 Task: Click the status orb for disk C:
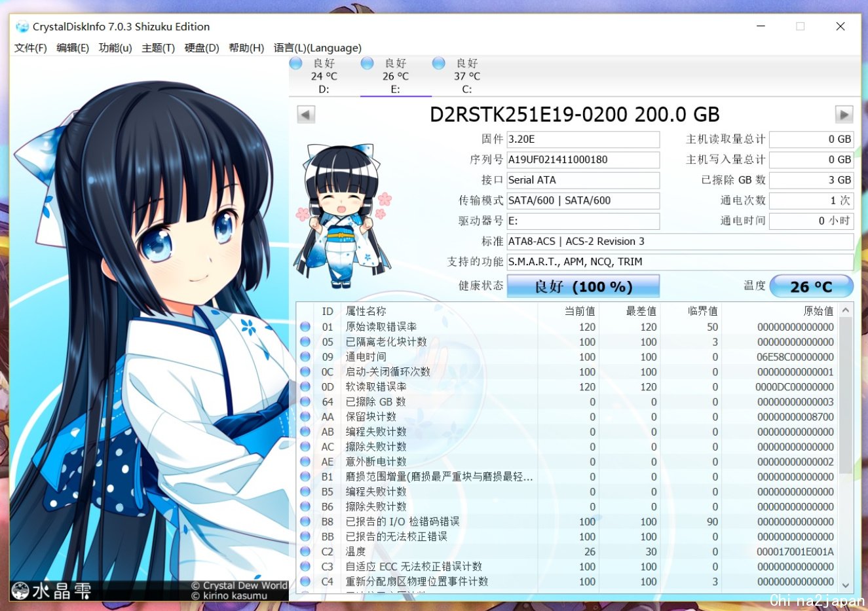point(439,63)
